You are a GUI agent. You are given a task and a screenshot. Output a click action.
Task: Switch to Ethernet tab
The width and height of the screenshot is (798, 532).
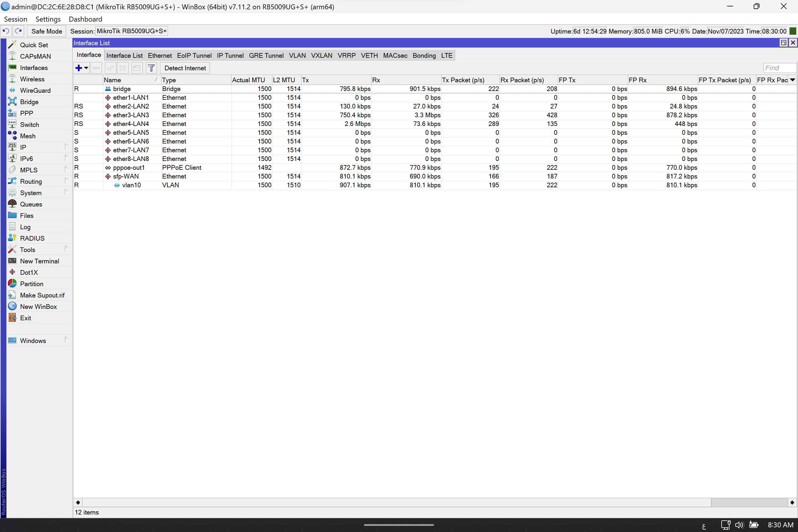[x=160, y=55]
